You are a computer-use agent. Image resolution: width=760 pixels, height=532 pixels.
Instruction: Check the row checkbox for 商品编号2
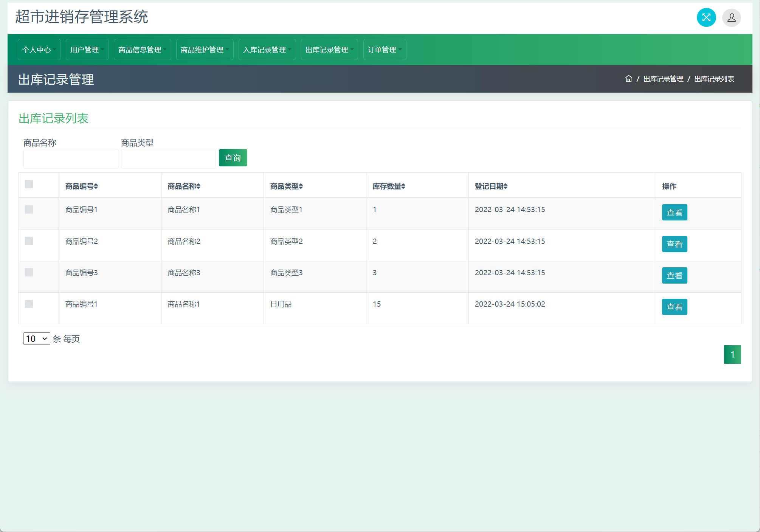[29, 241]
